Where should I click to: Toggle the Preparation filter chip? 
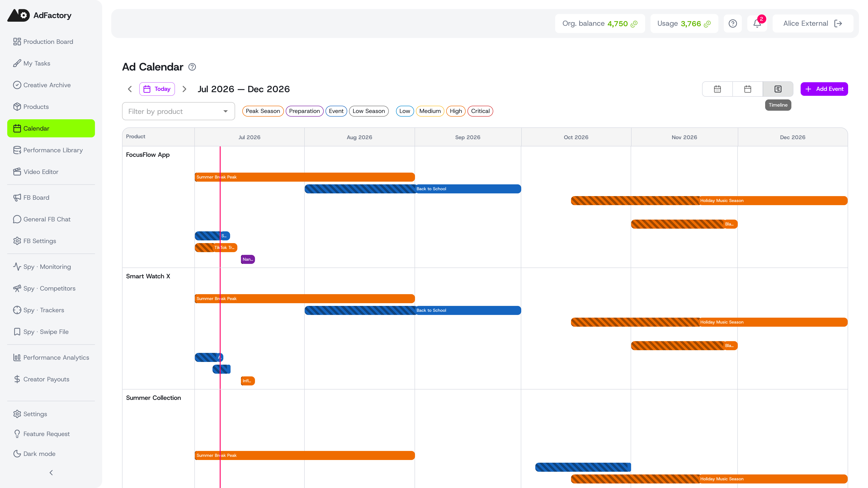click(x=305, y=111)
